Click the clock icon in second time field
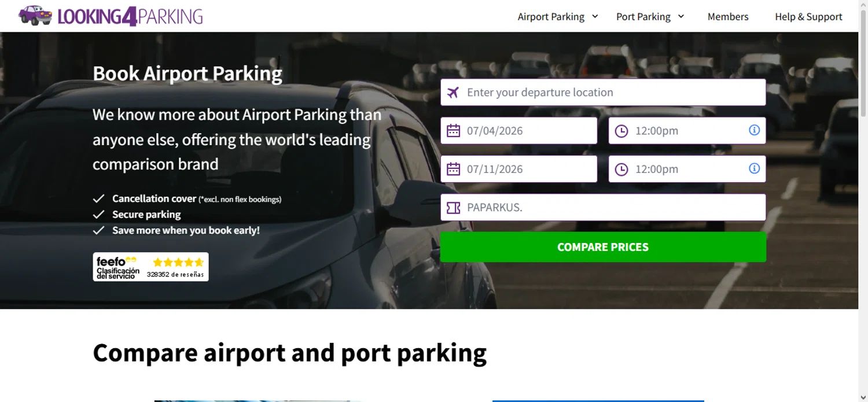This screenshot has height=402, width=868. [x=621, y=169]
